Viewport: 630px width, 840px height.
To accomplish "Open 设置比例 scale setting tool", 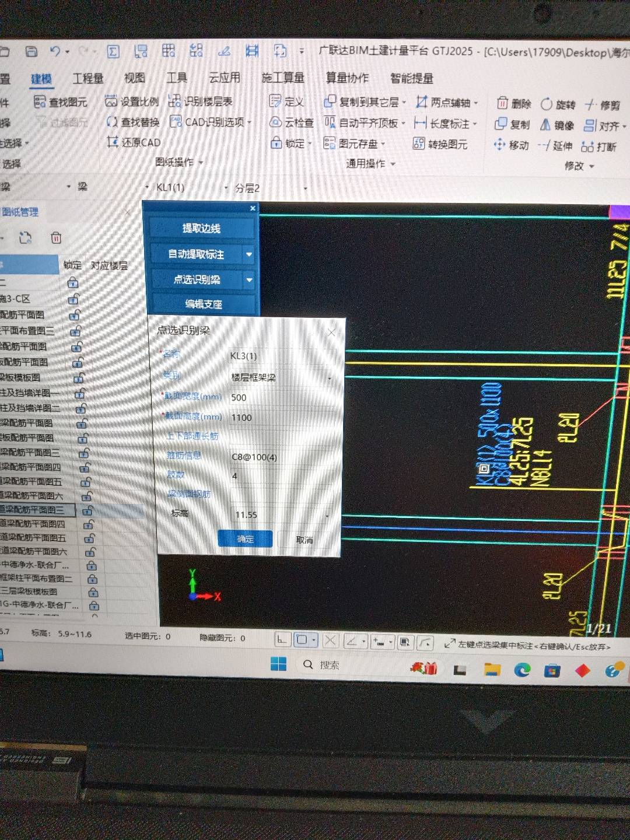I will click(132, 101).
